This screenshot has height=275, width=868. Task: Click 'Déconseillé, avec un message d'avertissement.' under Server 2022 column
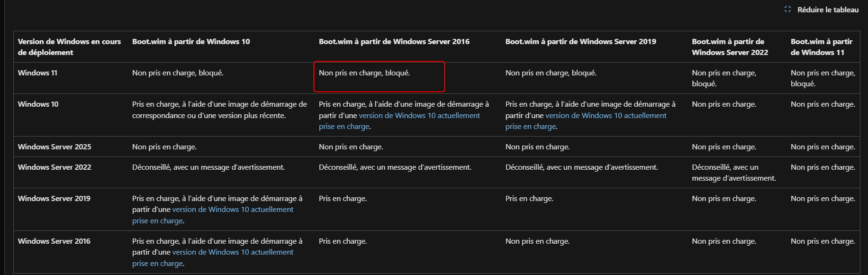click(734, 173)
